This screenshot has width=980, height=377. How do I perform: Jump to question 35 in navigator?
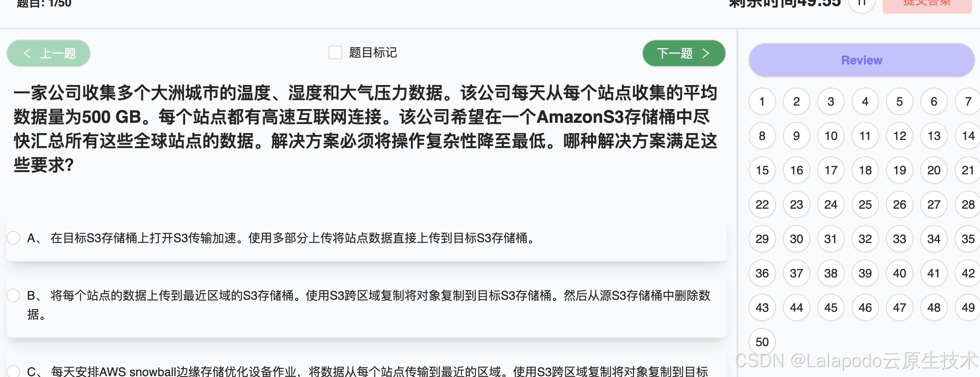[x=968, y=239]
